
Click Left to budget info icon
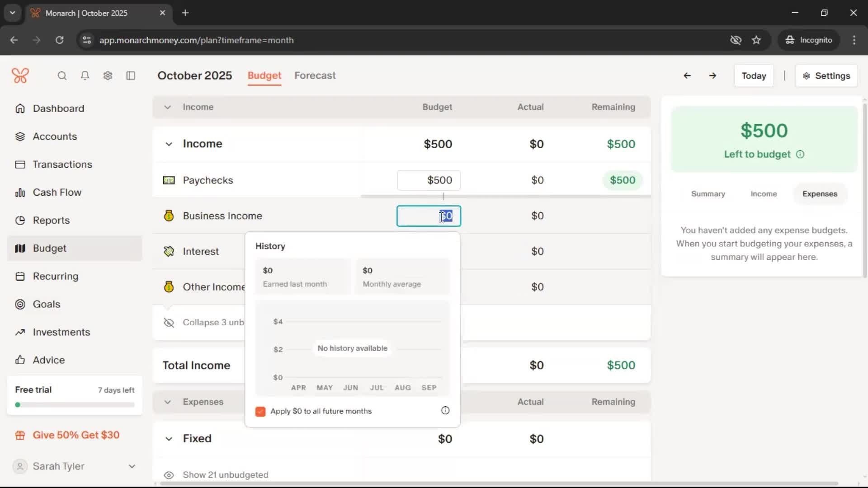(800, 155)
